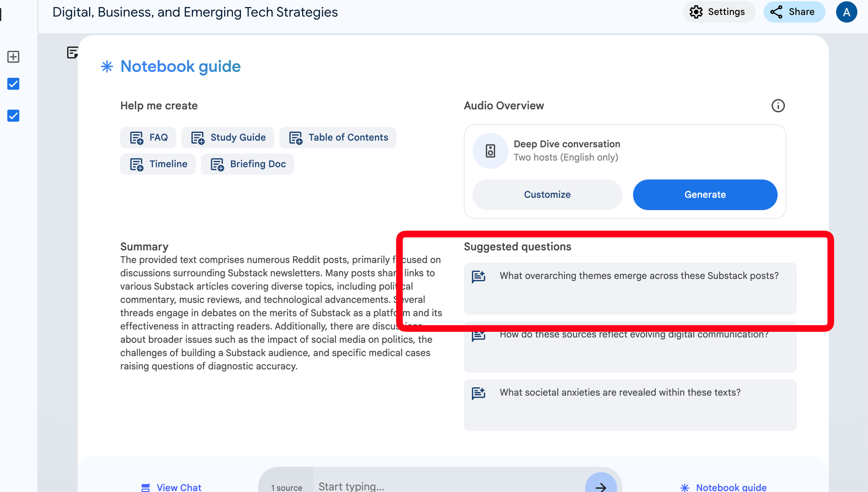This screenshot has width=868, height=492.
Task: Select the Study Guide icon
Action: (198, 137)
